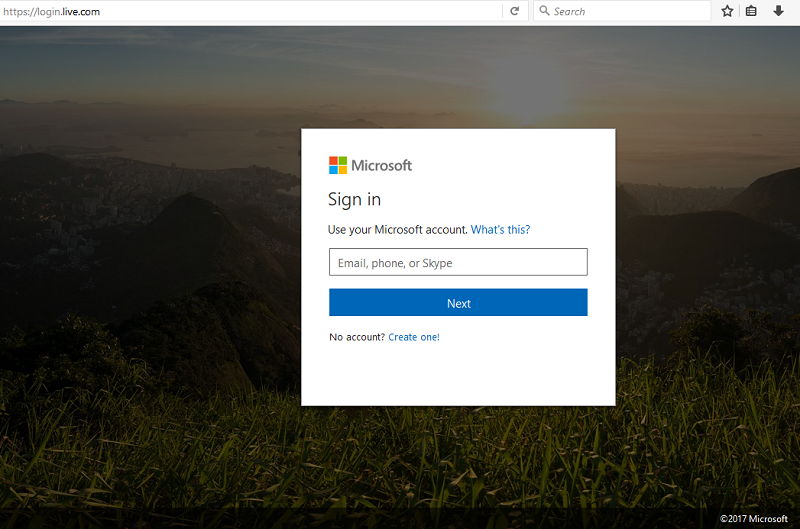Reload the page with the refresh icon
The width and height of the screenshot is (800, 529).
pos(515,11)
